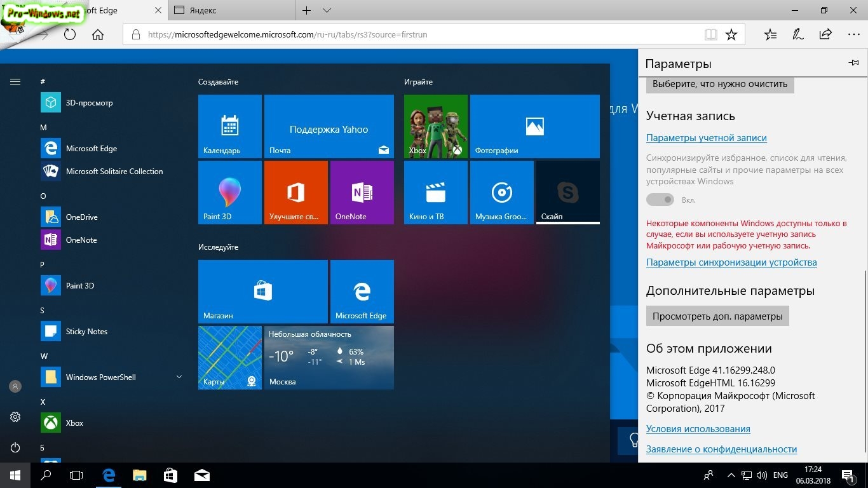Click the Создавайте group heading

coord(218,82)
